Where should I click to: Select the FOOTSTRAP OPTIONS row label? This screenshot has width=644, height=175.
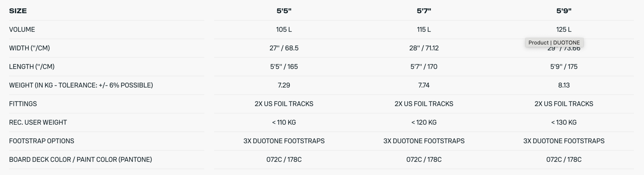42,141
